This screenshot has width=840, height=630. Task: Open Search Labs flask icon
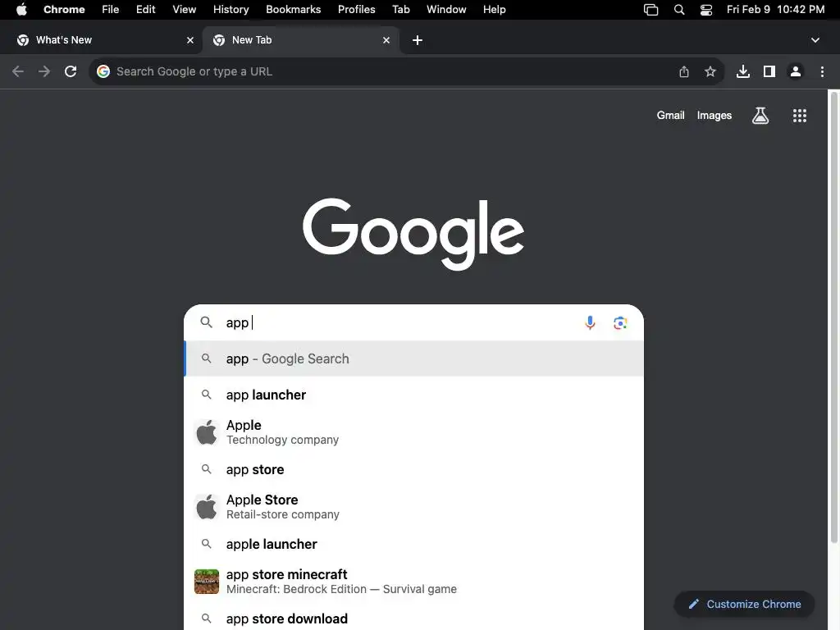[760, 115]
